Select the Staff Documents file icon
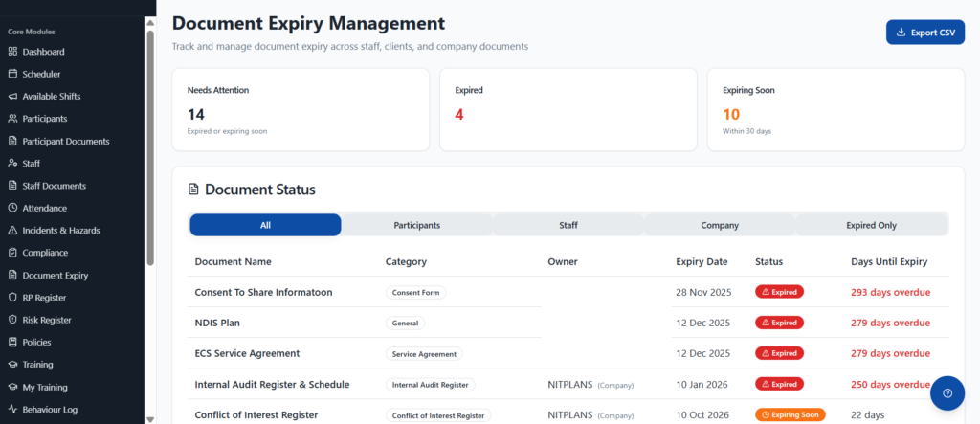 pos(12,186)
